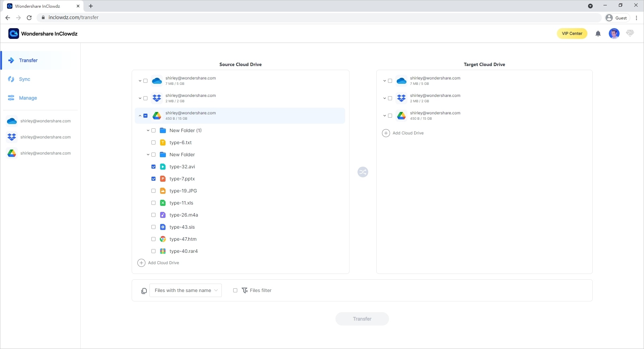The width and height of the screenshot is (644, 349).
Task: Click the type-32.avi video file icon
Action: (x=163, y=167)
